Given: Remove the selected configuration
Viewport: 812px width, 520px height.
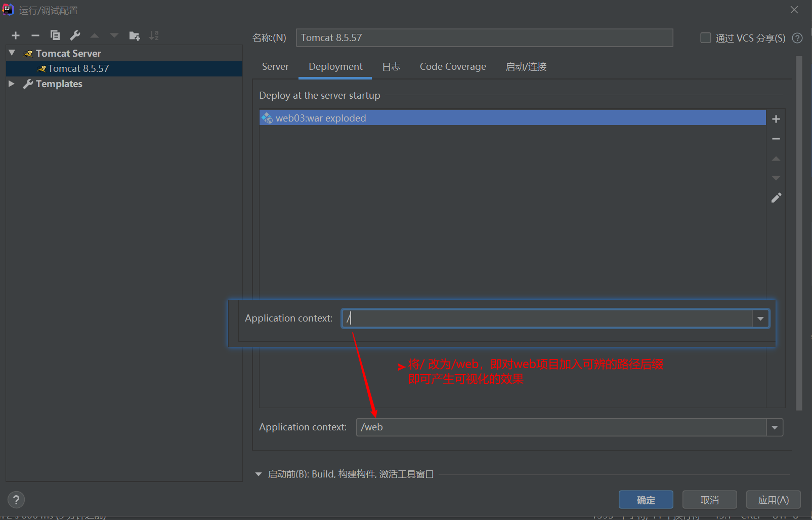Looking at the screenshot, I should coord(35,35).
